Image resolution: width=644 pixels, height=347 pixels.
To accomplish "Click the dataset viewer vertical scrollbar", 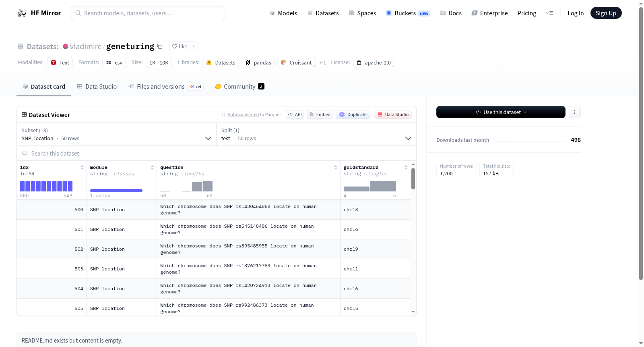I will pos(413,179).
